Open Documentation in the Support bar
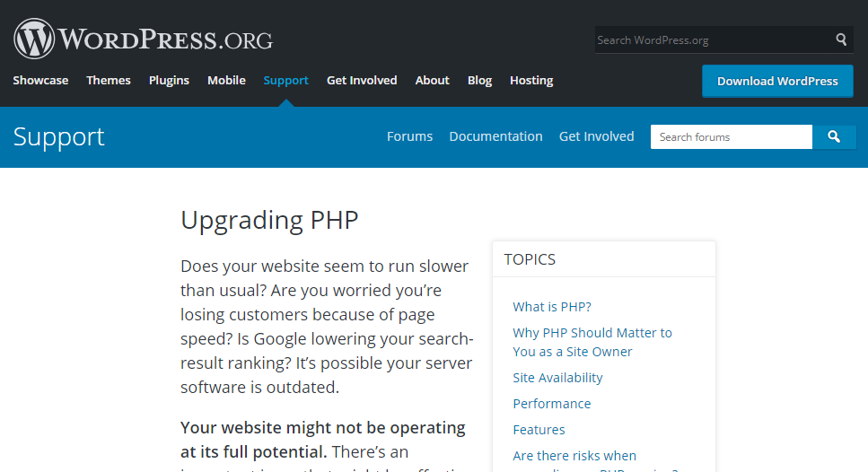 tap(495, 136)
